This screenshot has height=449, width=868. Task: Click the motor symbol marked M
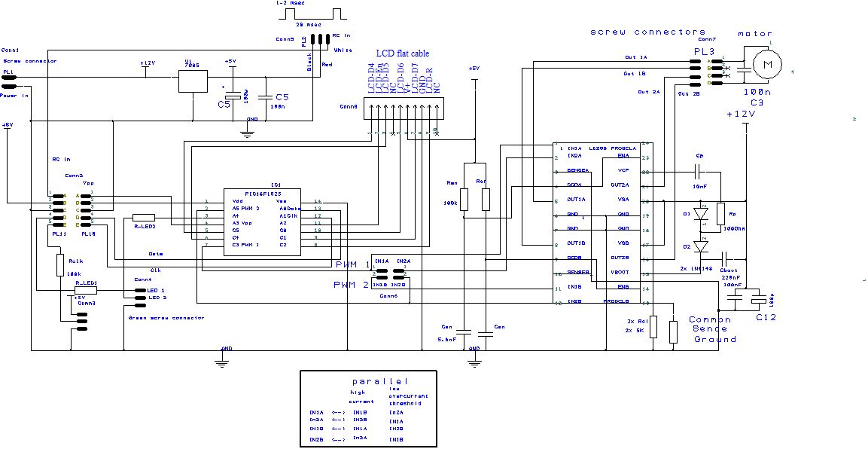point(768,64)
